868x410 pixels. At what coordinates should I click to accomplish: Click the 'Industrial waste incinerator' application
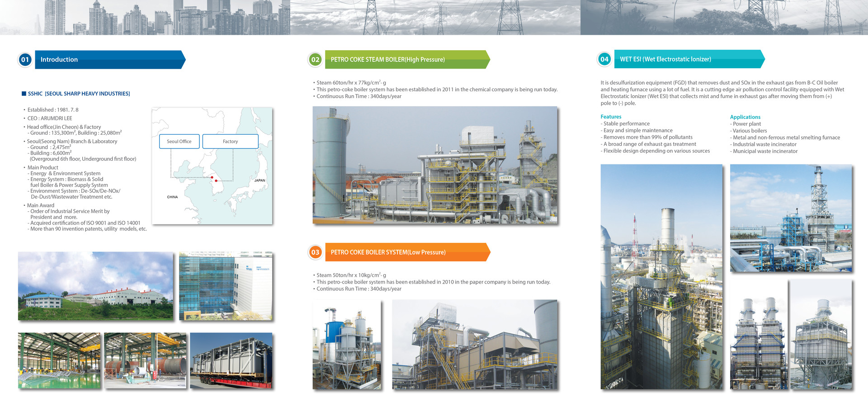tap(764, 144)
